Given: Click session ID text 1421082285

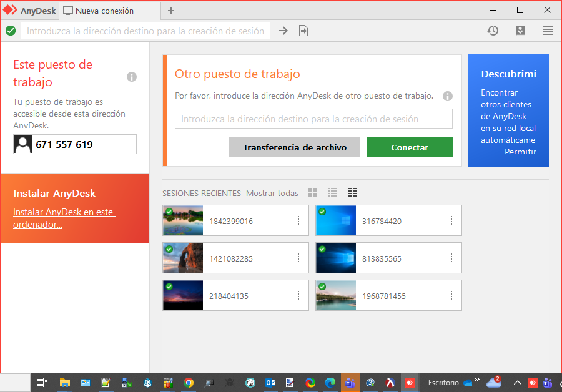Looking at the screenshot, I should 231,258.
